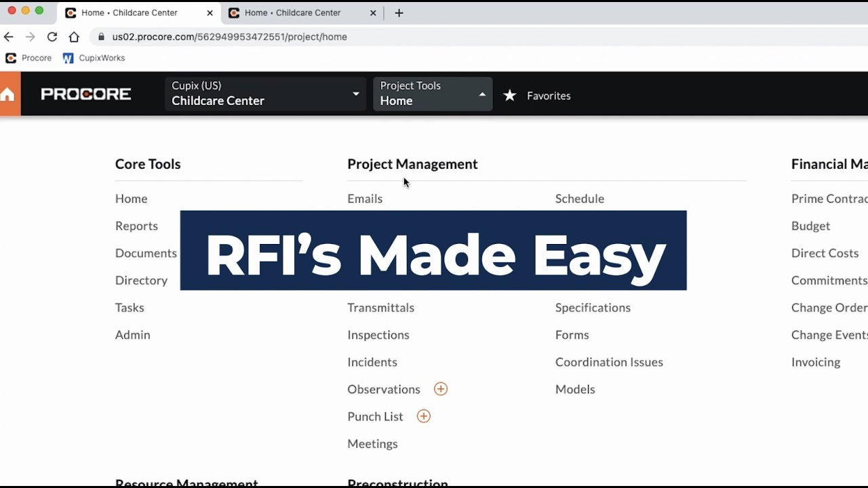Open the Schedule tool
Image resolution: width=868 pixels, height=488 pixels.
(580, 199)
